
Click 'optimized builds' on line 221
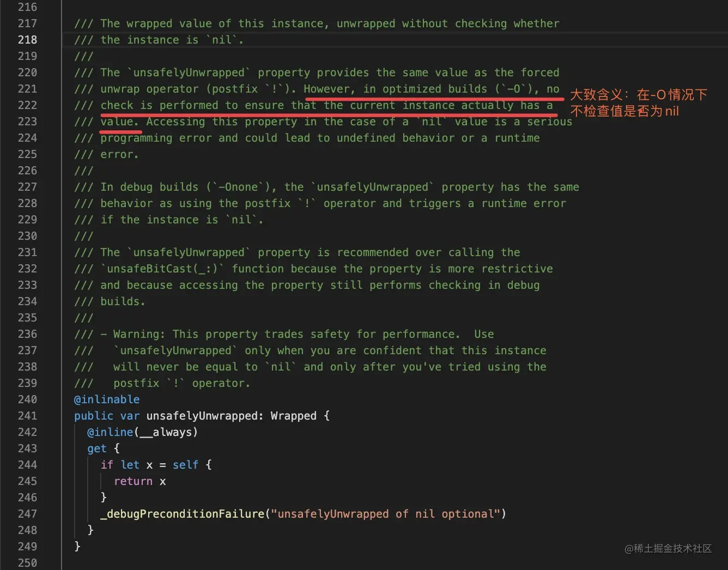pos(435,89)
